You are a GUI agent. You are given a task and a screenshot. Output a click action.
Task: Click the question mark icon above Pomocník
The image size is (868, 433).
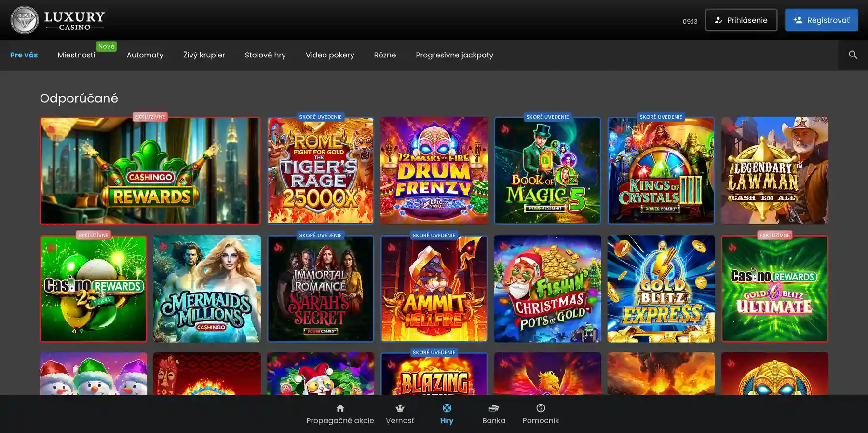541,408
